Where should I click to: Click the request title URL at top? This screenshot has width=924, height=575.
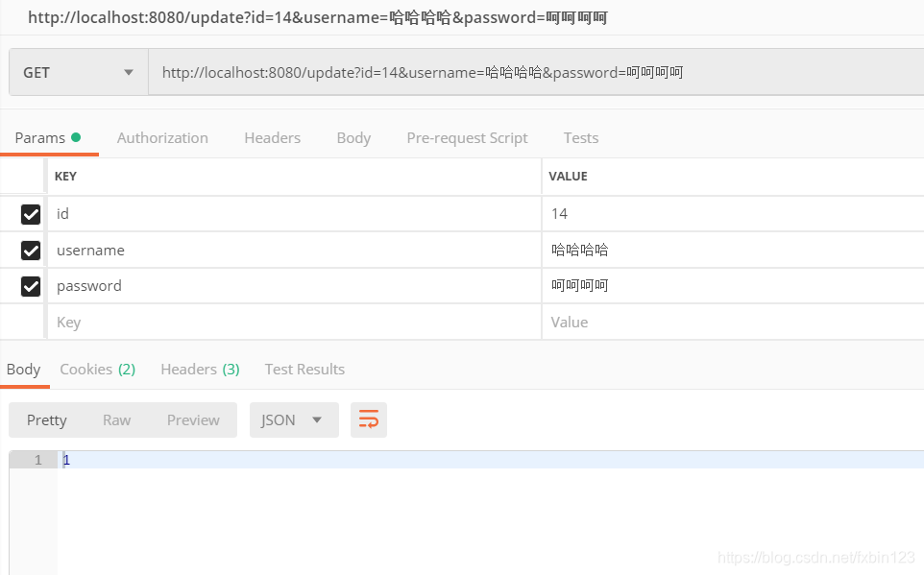[318, 17]
